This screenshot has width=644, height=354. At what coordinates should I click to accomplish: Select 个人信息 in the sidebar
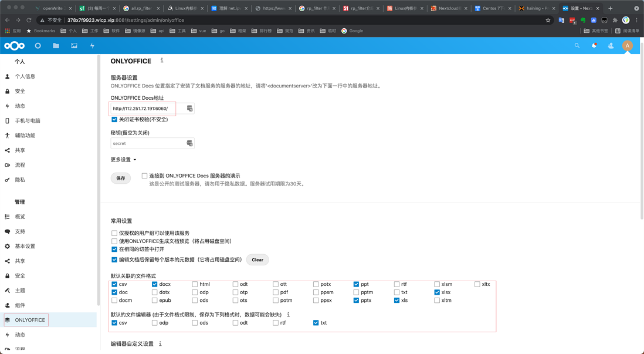(x=25, y=76)
